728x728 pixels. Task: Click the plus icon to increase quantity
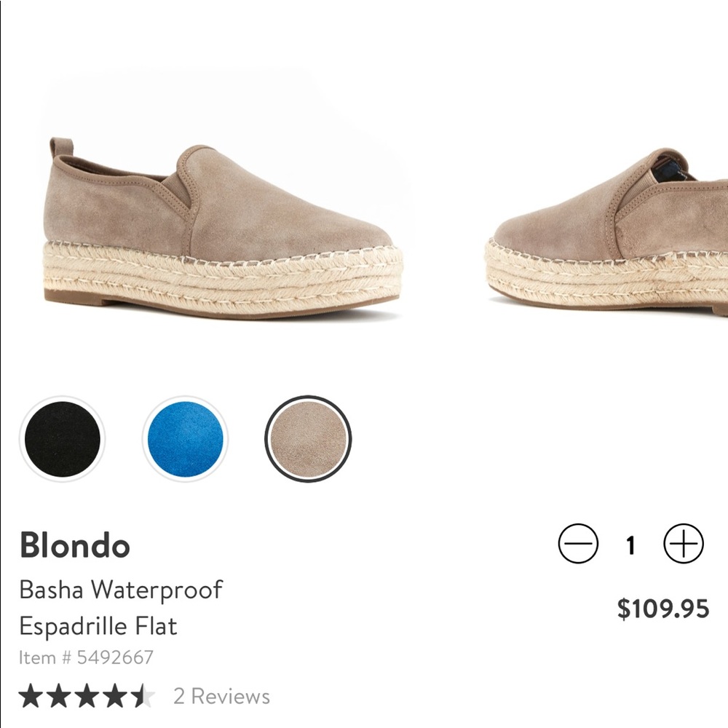click(x=683, y=542)
